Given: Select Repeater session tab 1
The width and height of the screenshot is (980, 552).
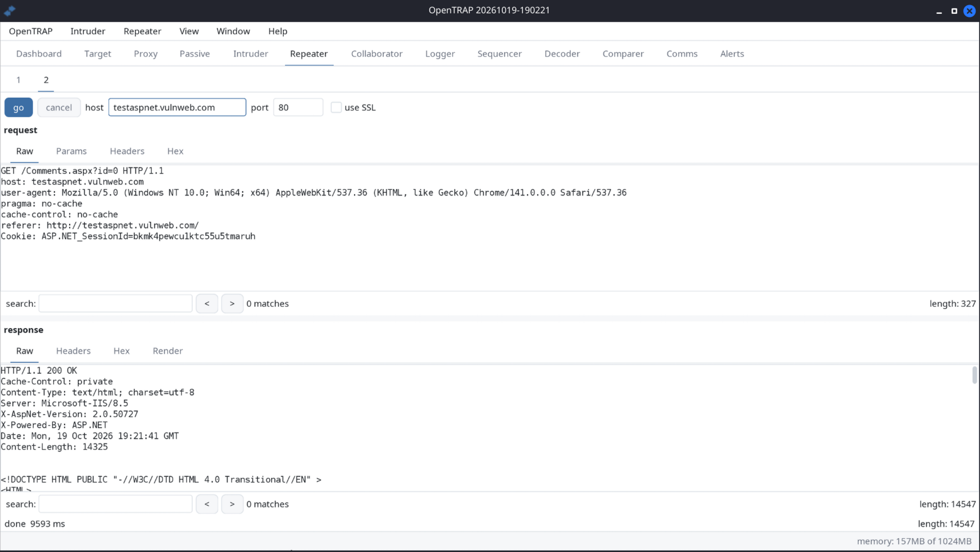Looking at the screenshot, I should click(18, 80).
